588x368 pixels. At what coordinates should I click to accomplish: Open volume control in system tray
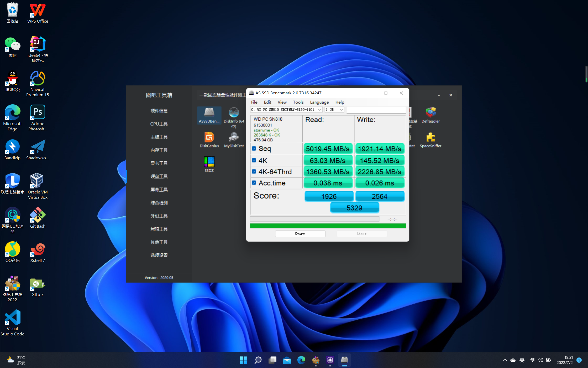click(540, 360)
